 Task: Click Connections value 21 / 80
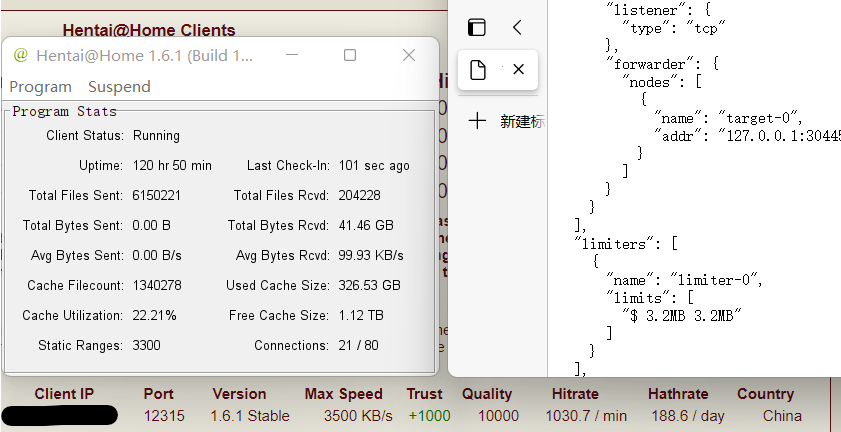pyautogui.click(x=358, y=346)
